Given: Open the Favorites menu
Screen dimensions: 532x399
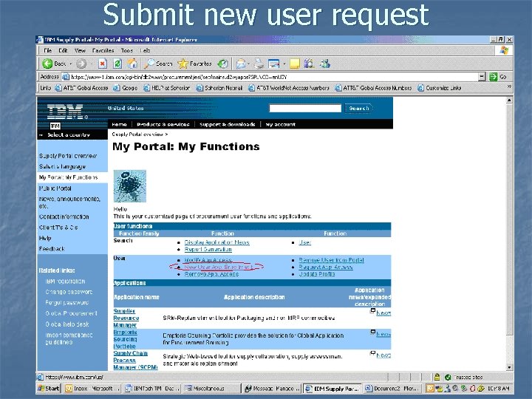Looking at the screenshot, I should tap(103, 50).
